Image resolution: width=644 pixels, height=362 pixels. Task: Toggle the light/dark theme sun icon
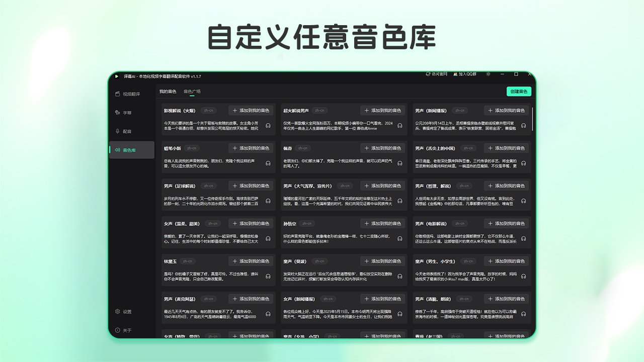coord(488,74)
